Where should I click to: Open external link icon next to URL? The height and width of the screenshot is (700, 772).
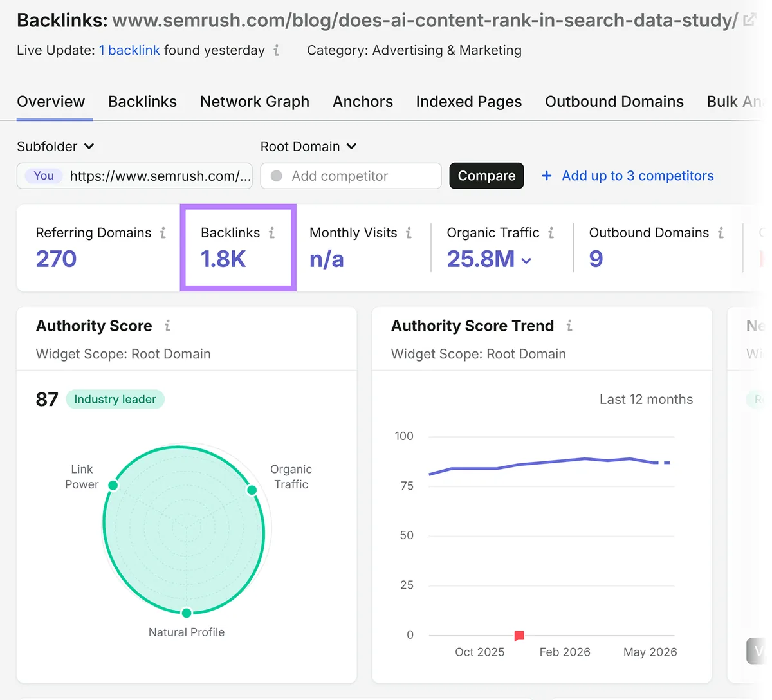pyautogui.click(x=749, y=20)
